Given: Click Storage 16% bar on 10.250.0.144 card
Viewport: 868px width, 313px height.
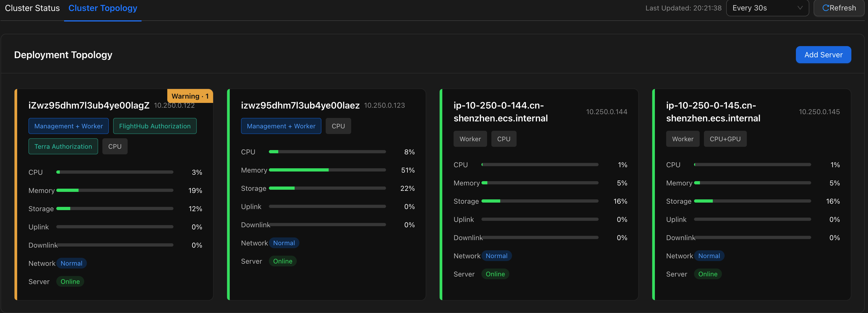Looking at the screenshot, I should click(x=540, y=201).
